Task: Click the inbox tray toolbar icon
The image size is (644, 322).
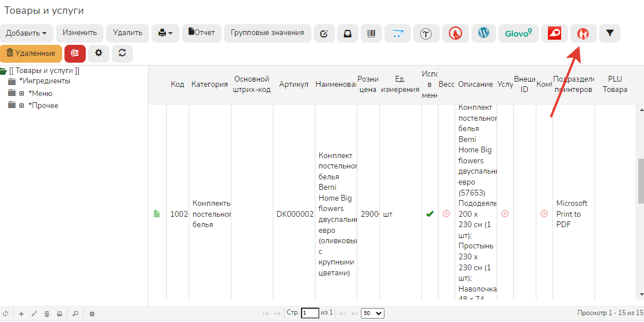Action: [x=348, y=33]
